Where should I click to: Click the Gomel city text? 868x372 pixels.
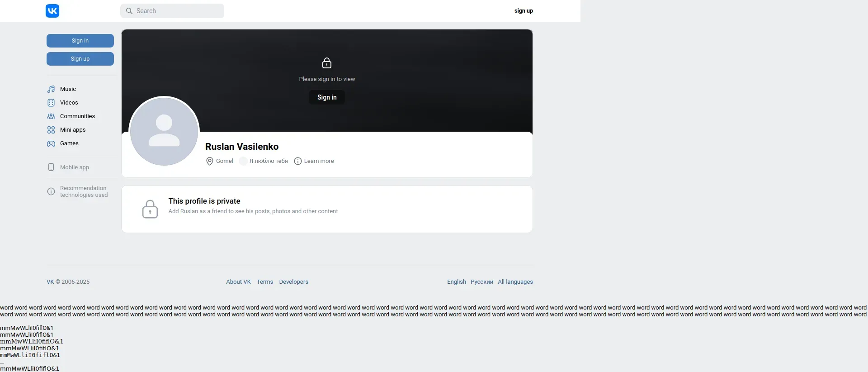[225, 161]
